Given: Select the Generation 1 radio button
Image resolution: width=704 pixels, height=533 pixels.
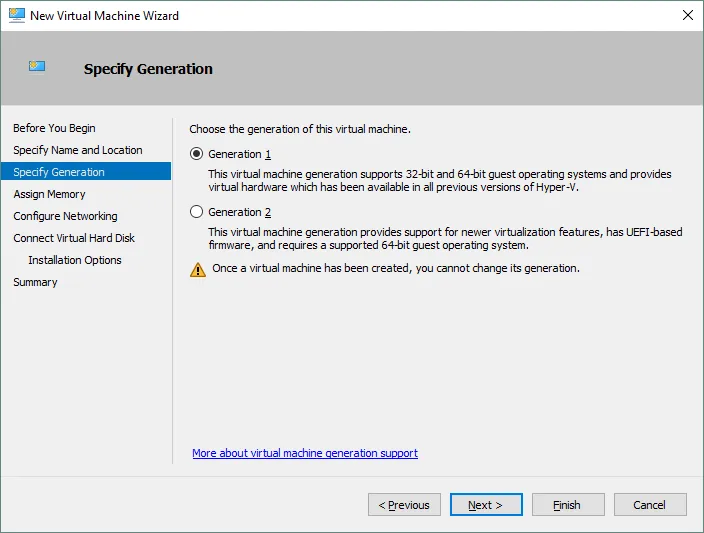Looking at the screenshot, I should click(x=197, y=154).
